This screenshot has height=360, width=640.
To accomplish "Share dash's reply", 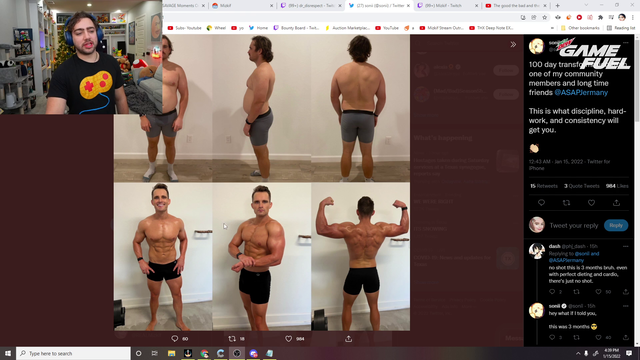I will click(625, 291).
